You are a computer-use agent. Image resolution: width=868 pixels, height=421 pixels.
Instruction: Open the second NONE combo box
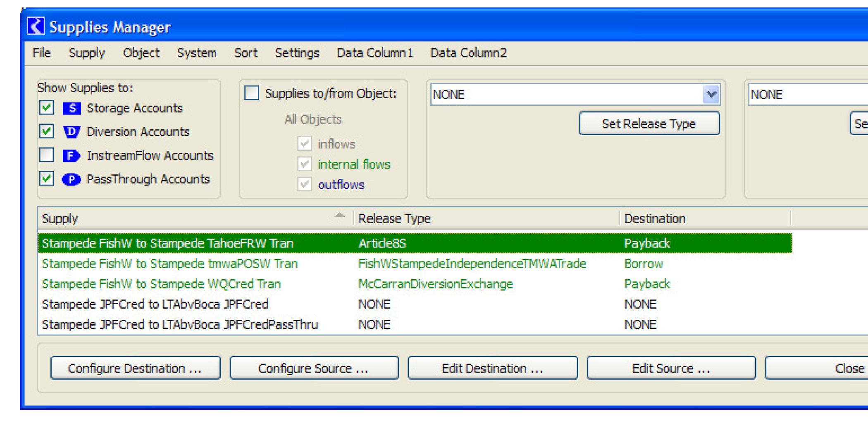(806, 95)
